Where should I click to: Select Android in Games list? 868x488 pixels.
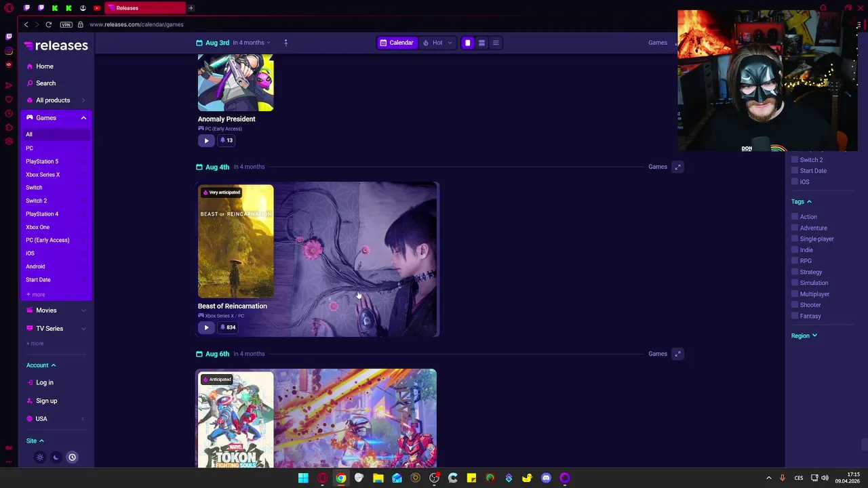coord(35,266)
